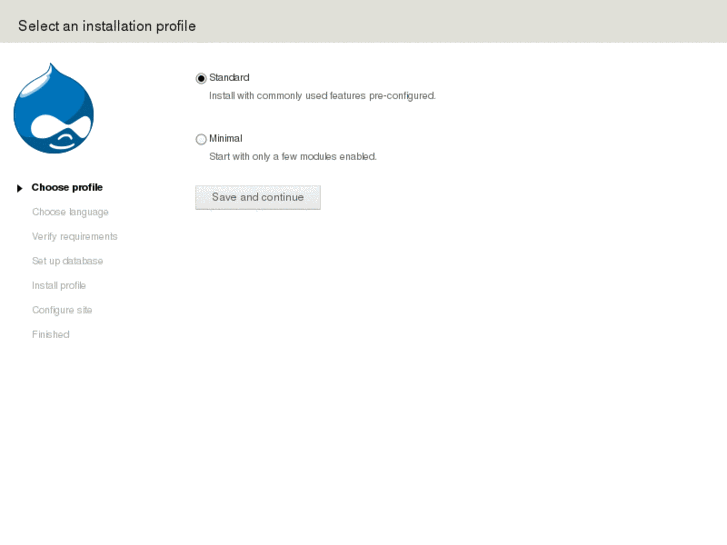Click the Finished step

(51, 335)
